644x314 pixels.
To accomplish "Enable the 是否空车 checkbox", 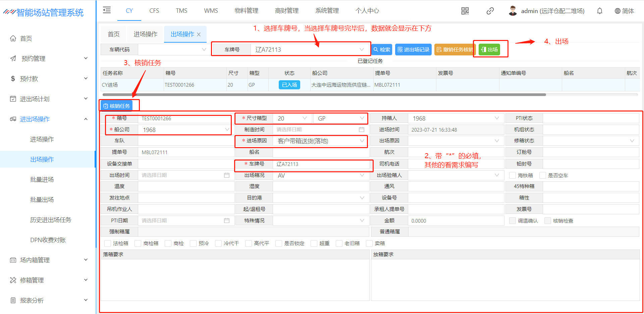I will pos(542,175).
